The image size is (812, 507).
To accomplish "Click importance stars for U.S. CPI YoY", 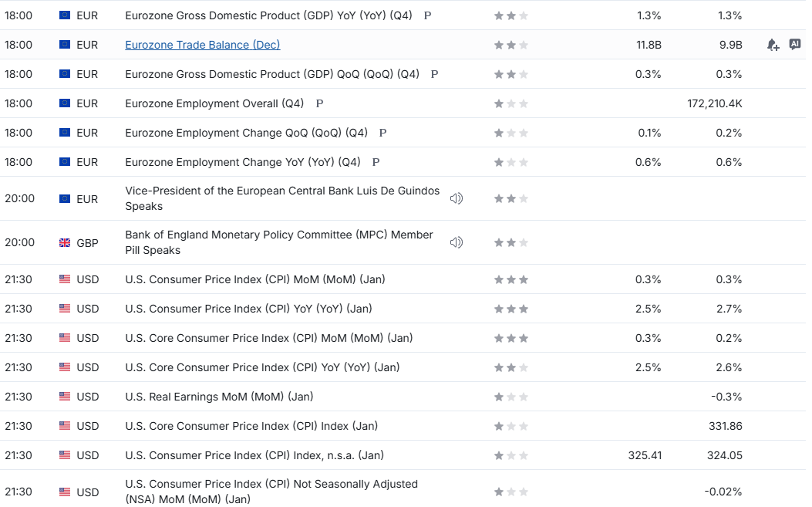I will point(511,309).
